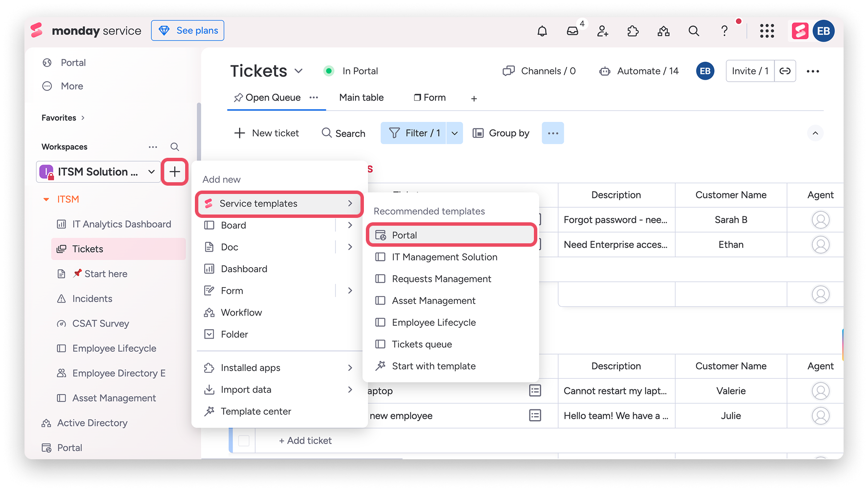
Task: Expand the Board submenu arrow
Action: (350, 225)
